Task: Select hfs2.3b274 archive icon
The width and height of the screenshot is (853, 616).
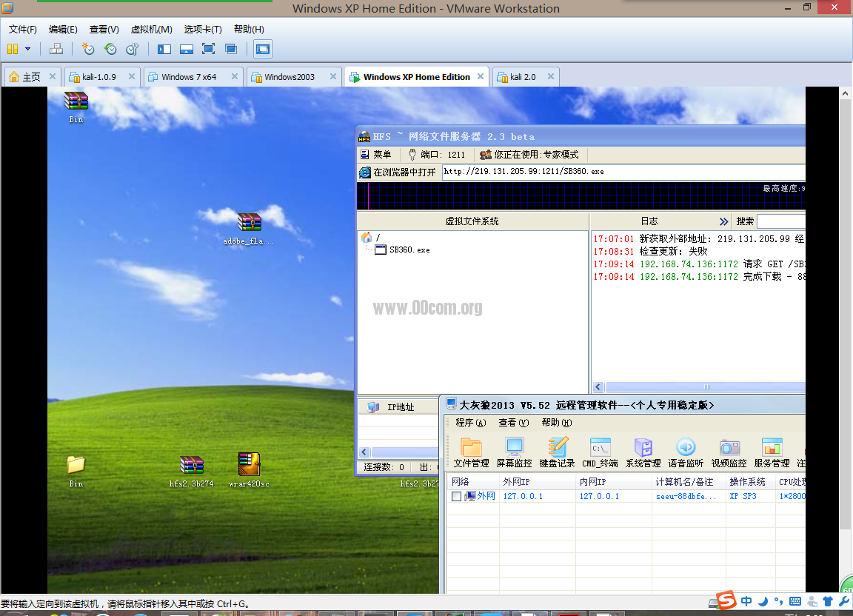Action: click(192, 471)
